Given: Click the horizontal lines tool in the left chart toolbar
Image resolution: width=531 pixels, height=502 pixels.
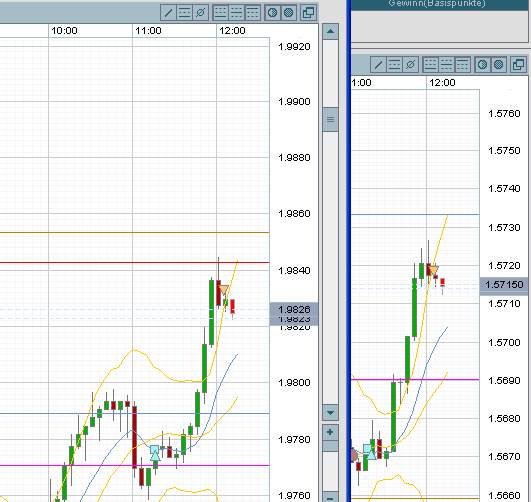Looking at the screenshot, I should click(x=185, y=13).
